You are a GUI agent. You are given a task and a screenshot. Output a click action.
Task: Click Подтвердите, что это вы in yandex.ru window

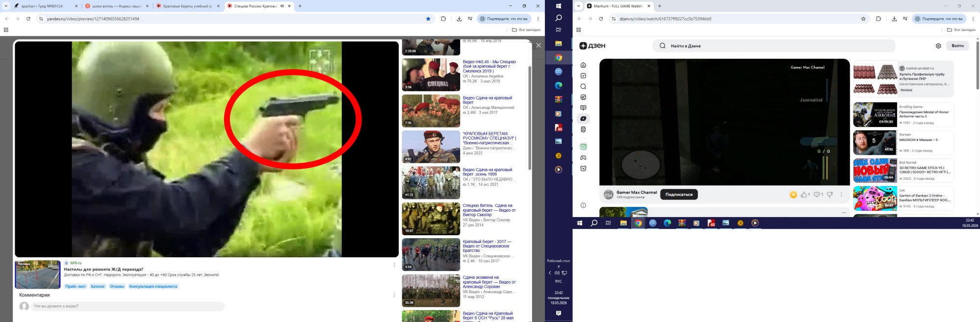(504, 19)
